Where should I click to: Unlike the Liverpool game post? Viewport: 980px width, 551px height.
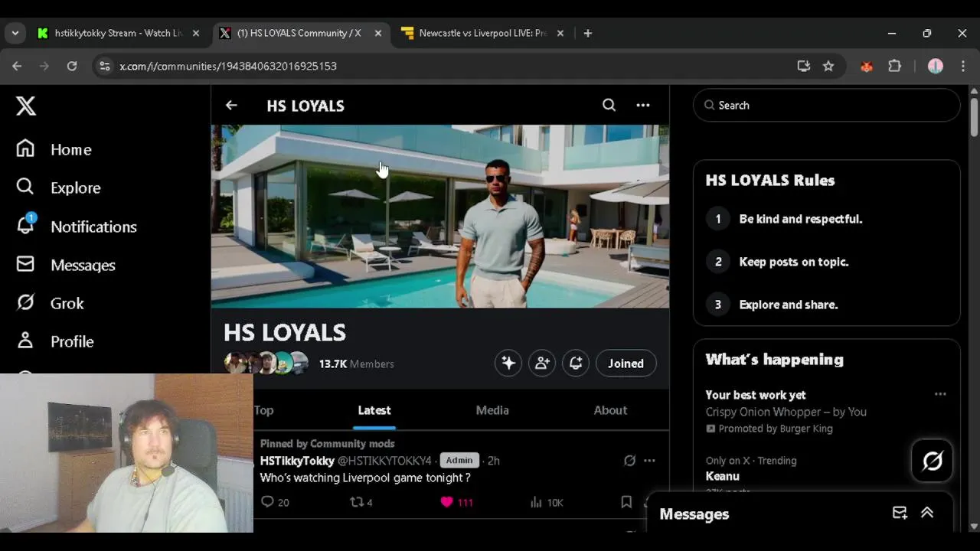pyautogui.click(x=456, y=502)
